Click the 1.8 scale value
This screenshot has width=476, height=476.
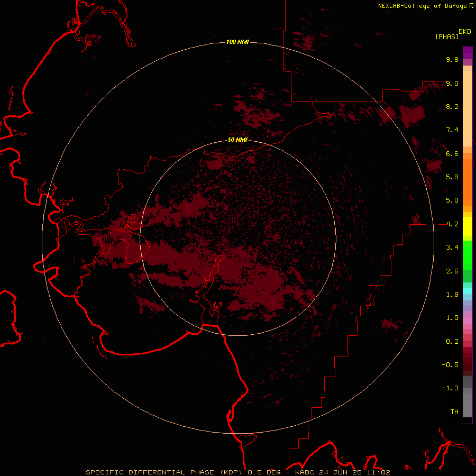point(452,295)
